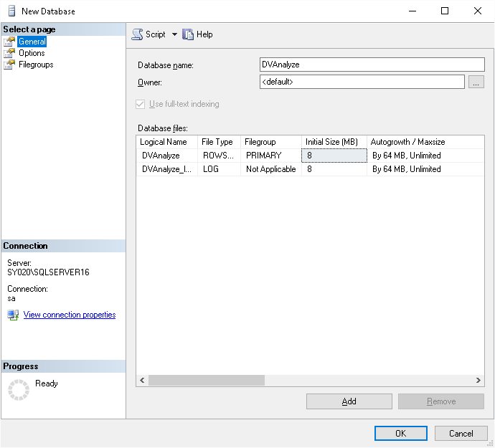Click the Options page icon
This screenshot has width=495, height=448.
(9, 53)
